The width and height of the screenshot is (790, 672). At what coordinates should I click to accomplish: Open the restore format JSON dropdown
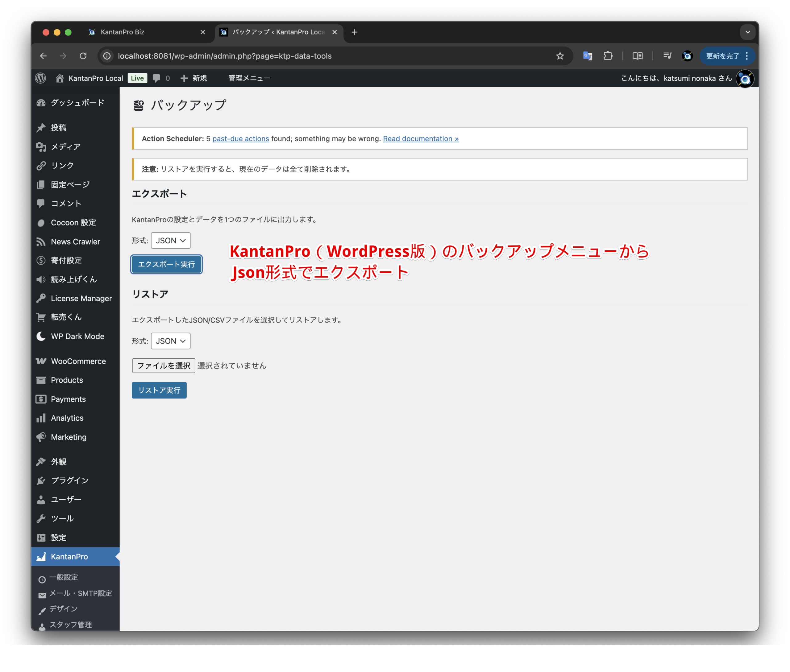tap(170, 341)
